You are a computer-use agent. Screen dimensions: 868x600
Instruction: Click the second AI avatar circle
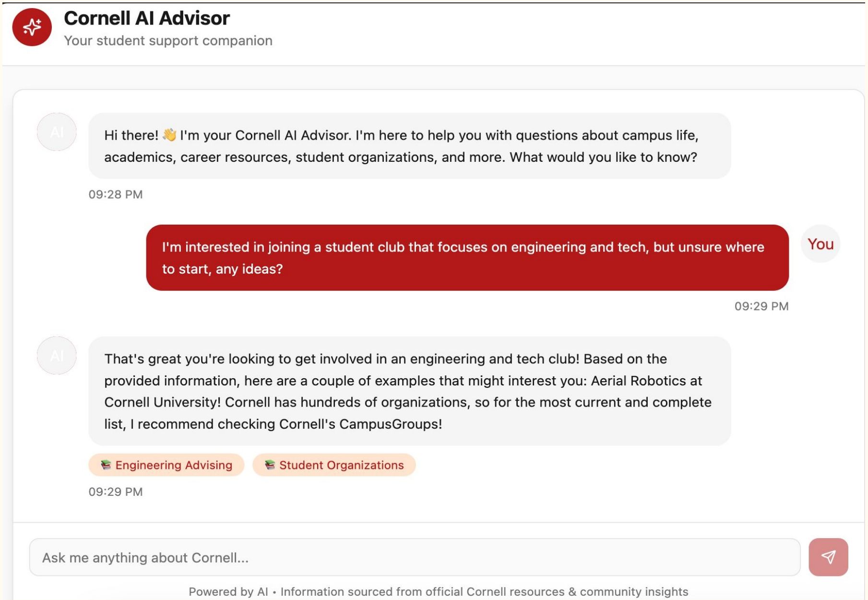click(57, 356)
